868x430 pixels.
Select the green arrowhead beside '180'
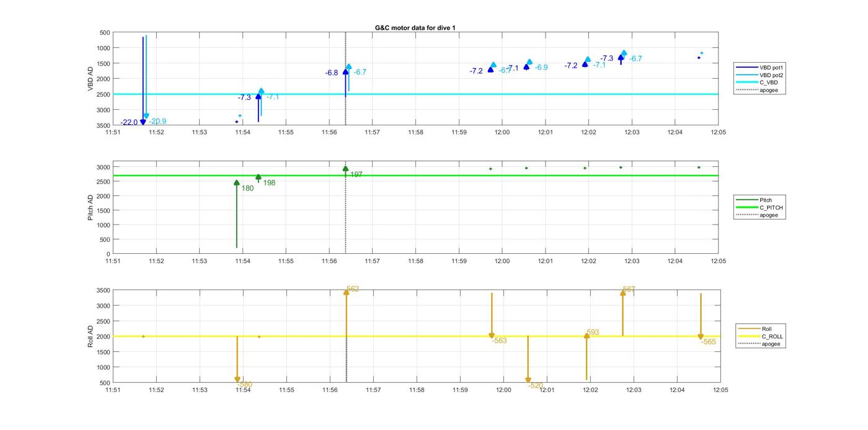click(x=236, y=182)
